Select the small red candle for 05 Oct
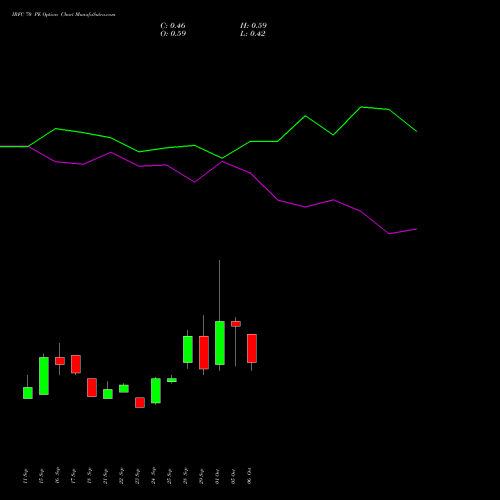This screenshot has width=500, height=500. [236, 324]
